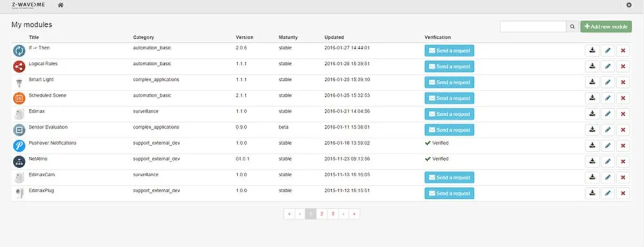
Task: Download the If -> Then module
Action: 592,51
